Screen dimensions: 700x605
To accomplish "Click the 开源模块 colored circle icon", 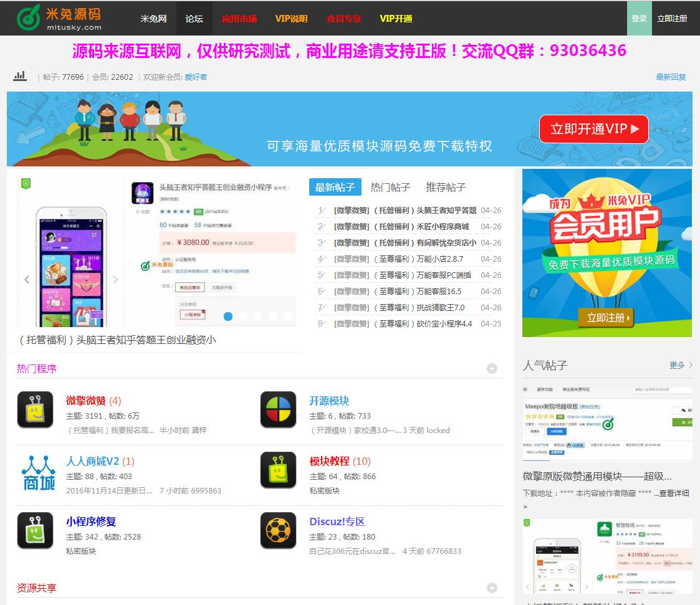I will point(278,409).
